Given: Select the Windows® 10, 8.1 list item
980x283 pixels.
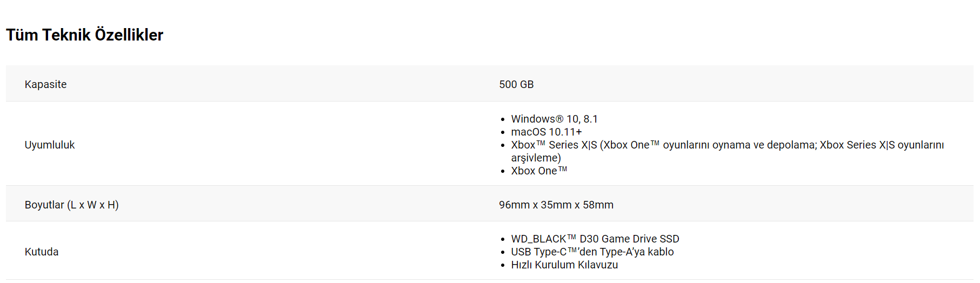Looking at the screenshot, I should point(555,119).
